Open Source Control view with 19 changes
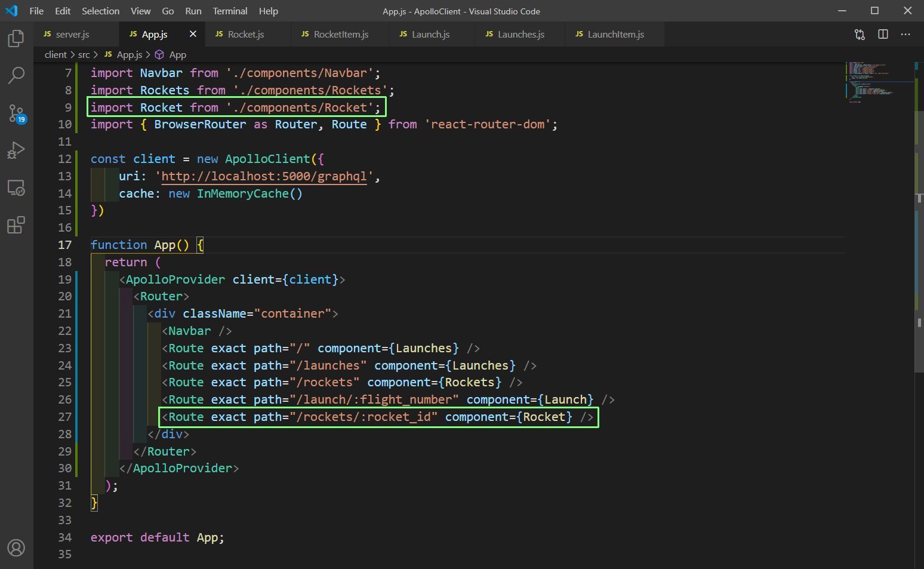Viewport: 924px width, 569px height. 16,113
